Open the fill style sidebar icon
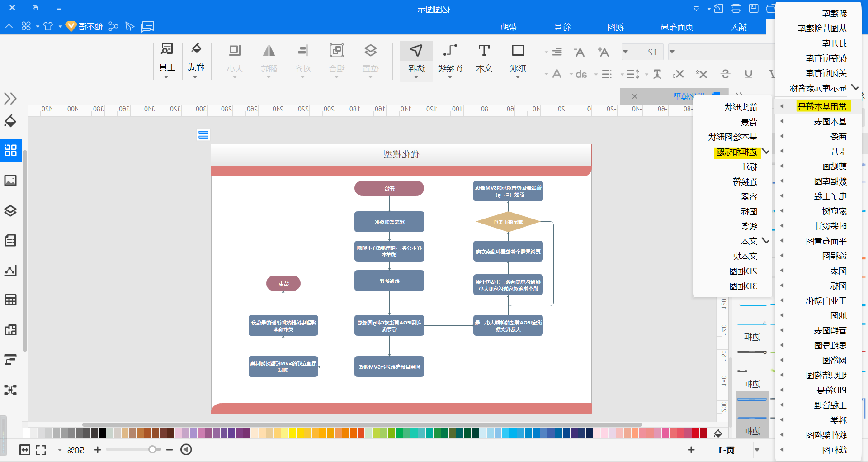 coord(10,121)
